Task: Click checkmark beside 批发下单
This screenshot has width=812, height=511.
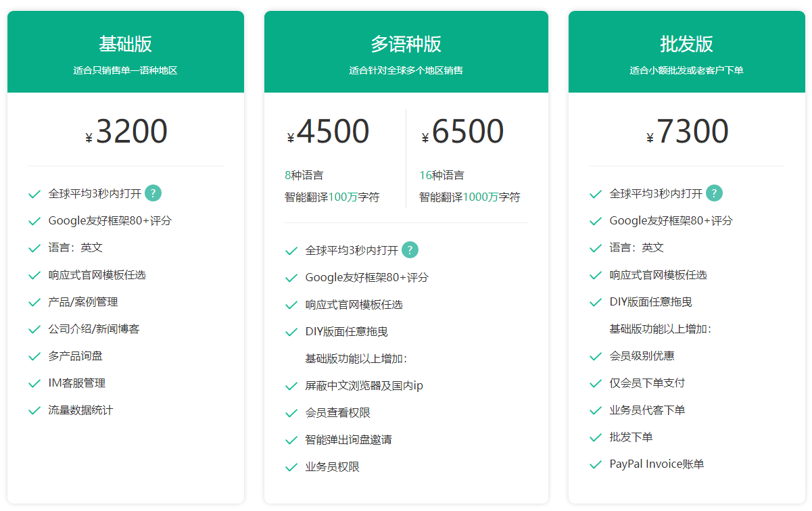Action: click(x=596, y=437)
